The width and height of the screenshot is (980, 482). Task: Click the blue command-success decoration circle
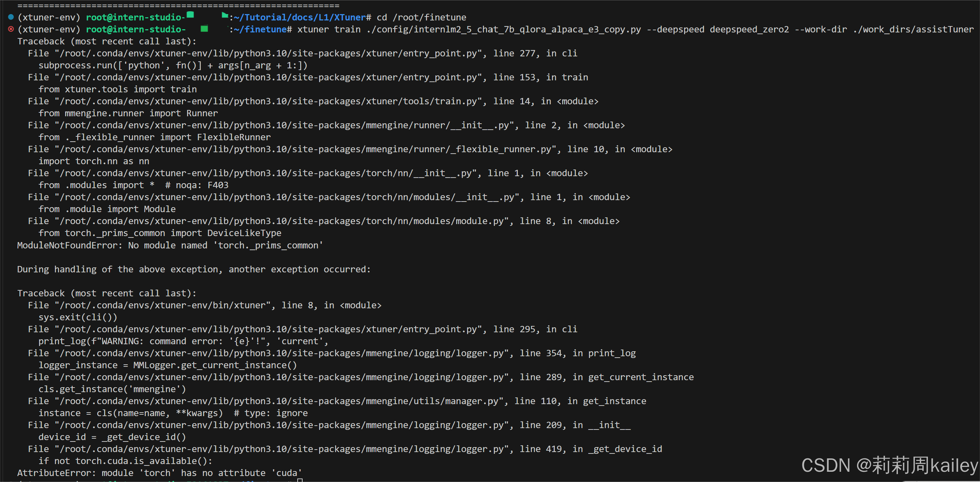point(11,17)
